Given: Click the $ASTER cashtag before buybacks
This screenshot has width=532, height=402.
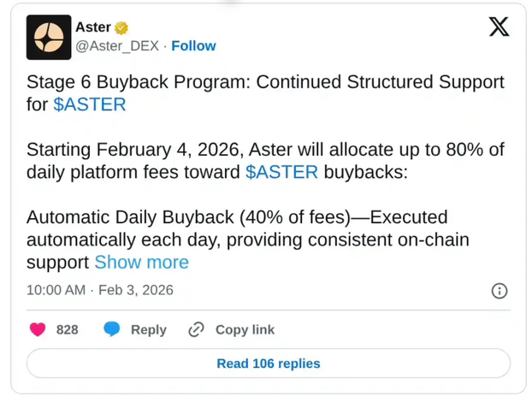Looking at the screenshot, I should pyautogui.click(x=281, y=172).
